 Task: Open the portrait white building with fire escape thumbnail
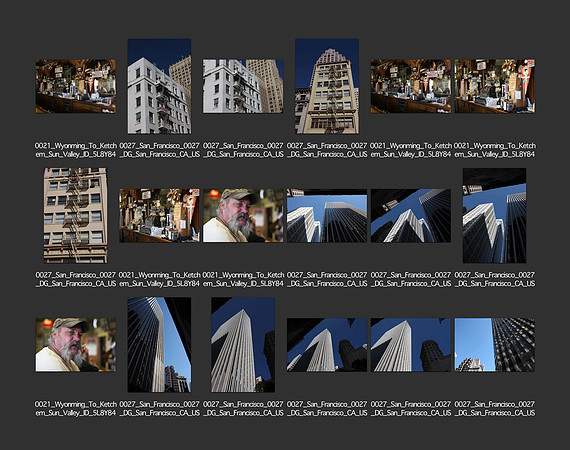(159, 86)
